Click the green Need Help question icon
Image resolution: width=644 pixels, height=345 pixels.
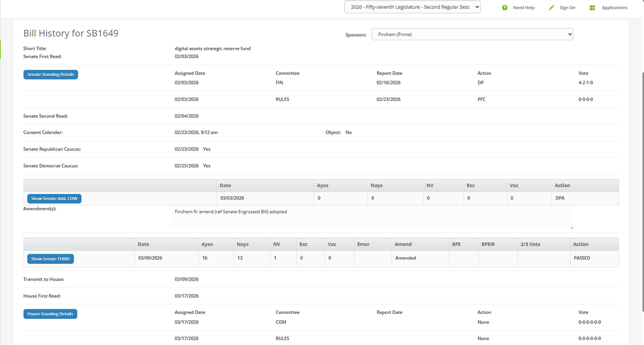[505, 8]
